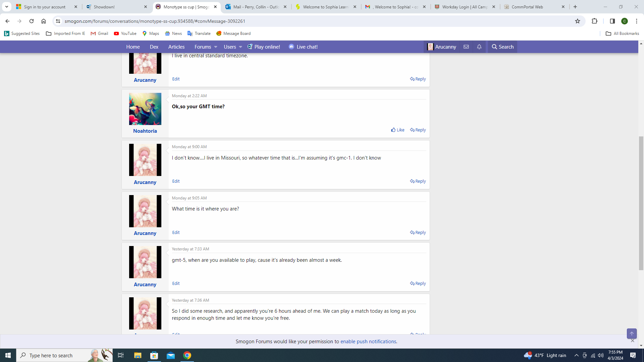Open Windows taskbar Mail app

171,355
